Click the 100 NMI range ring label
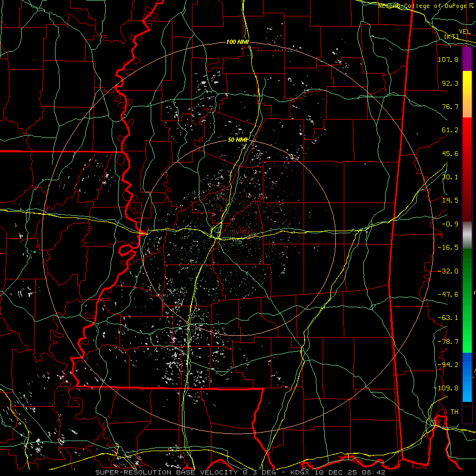Image resolution: width=476 pixels, height=476 pixels. [237, 42]
